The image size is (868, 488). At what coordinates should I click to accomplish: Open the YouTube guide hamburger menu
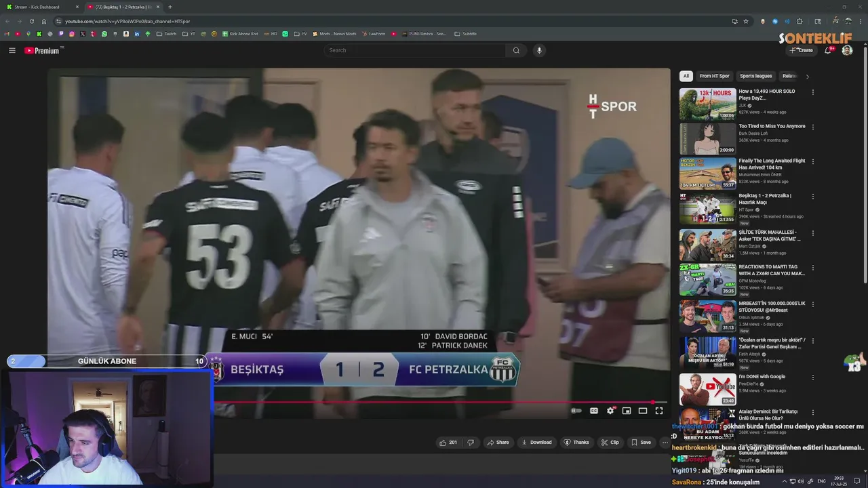(x=12, y=50)
